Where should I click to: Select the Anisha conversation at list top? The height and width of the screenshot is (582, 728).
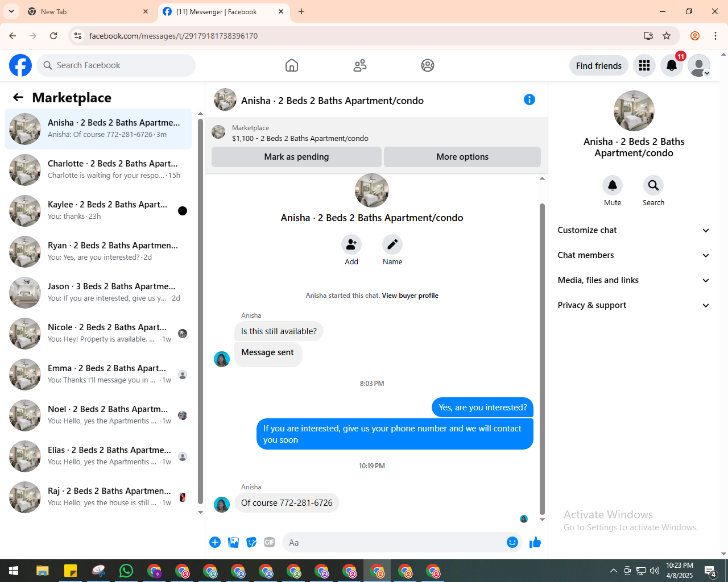tap(98, 129)
